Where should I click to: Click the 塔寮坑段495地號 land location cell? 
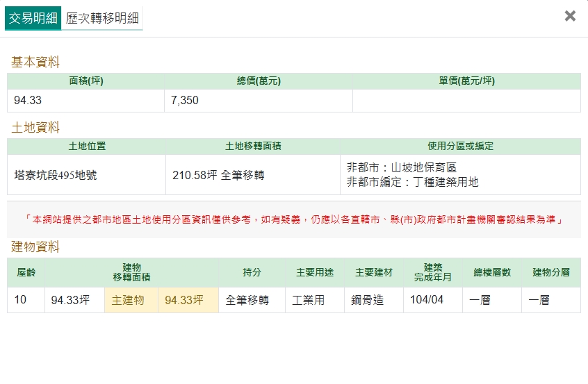click(x=56, y=175)
